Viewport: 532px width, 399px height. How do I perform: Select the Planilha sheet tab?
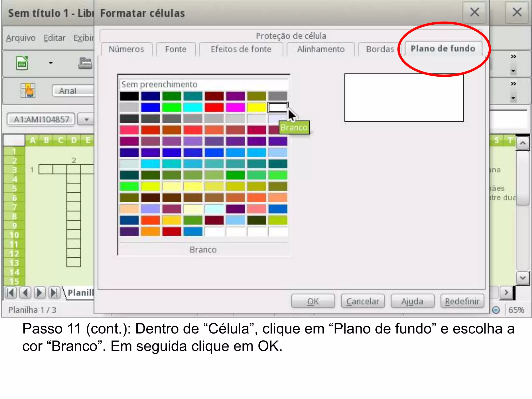point(80,293)
